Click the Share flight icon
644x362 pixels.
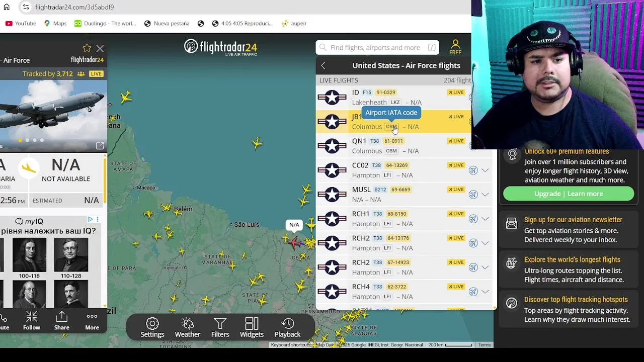pyautogui.click(x=62, y=320)
